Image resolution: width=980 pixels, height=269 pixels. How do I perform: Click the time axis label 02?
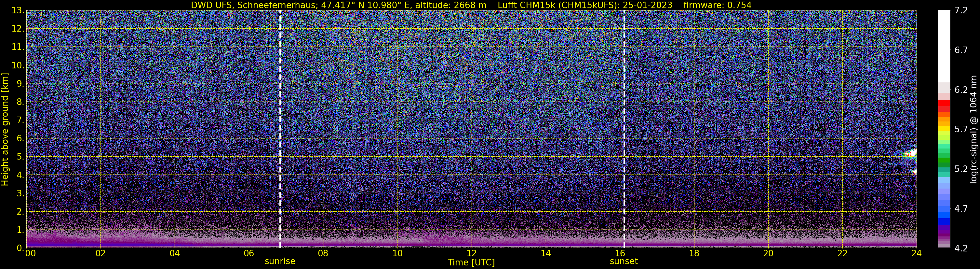(101, 254)
